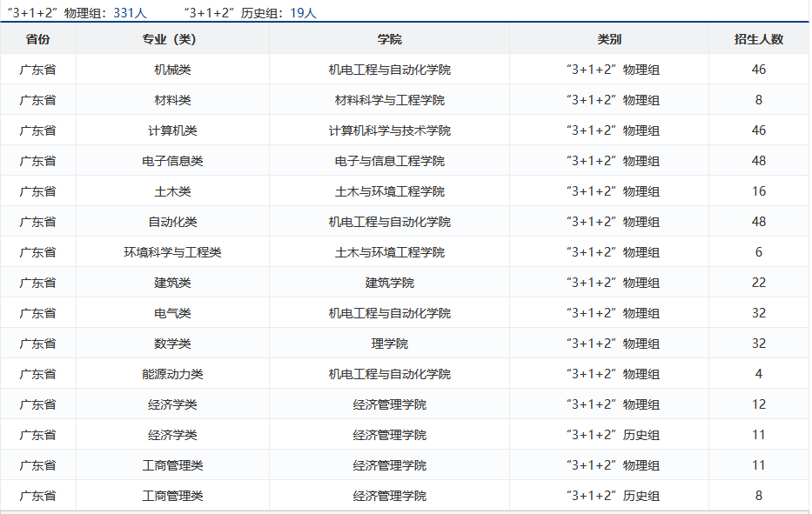Click 土木与环境工程学院 in the 土木类 row
Image resolution: width=812 pixels, height=514 pixels.
pyautogui.click(x=389, y=191)
